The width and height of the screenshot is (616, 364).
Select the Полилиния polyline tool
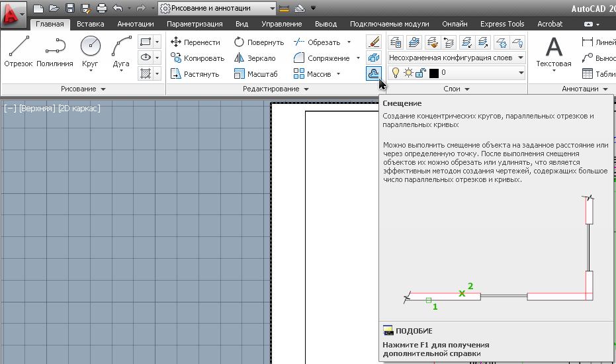(55, 52)
